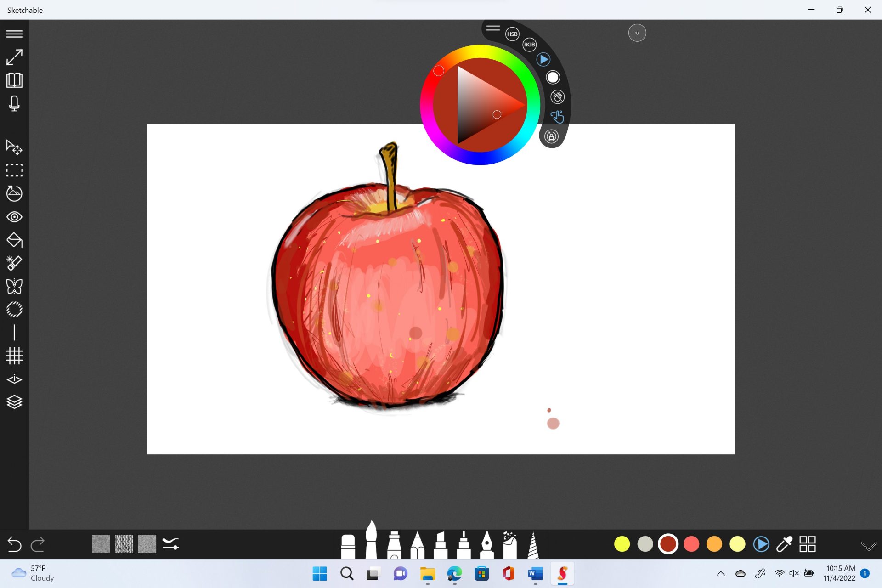Image resolution: width=882 pixels, height=588 pixels.
Task: Select the rectangular marquee selection tool
Action: [14, 170]
